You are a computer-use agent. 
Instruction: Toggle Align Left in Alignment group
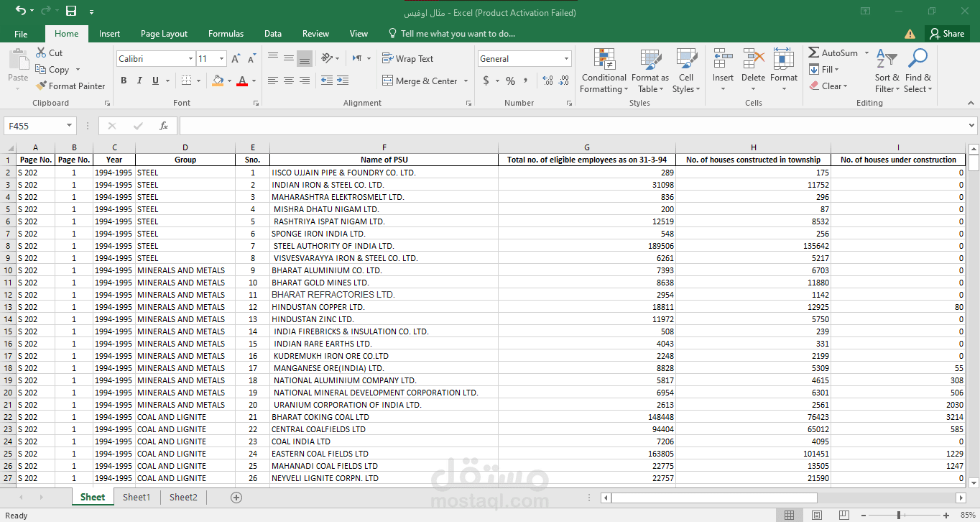pos(272,81)
